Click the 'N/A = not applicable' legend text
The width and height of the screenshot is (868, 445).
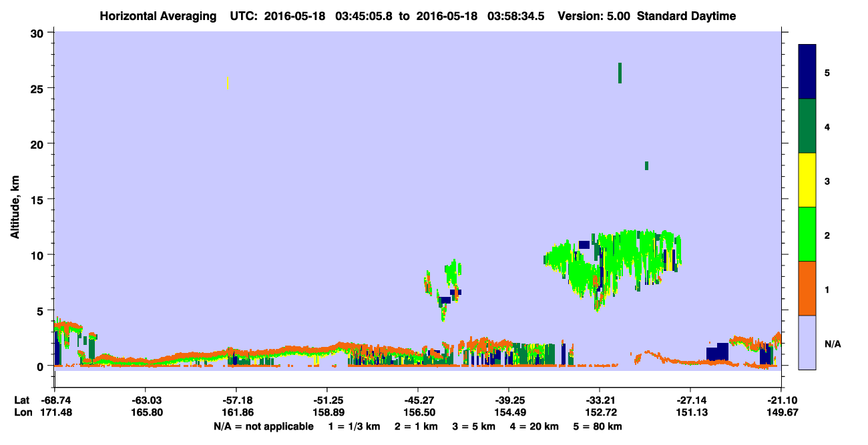click(264, 426)
